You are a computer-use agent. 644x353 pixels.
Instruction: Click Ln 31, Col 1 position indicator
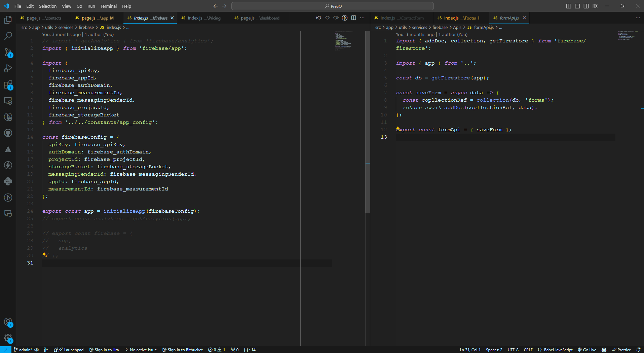[470, 350]
